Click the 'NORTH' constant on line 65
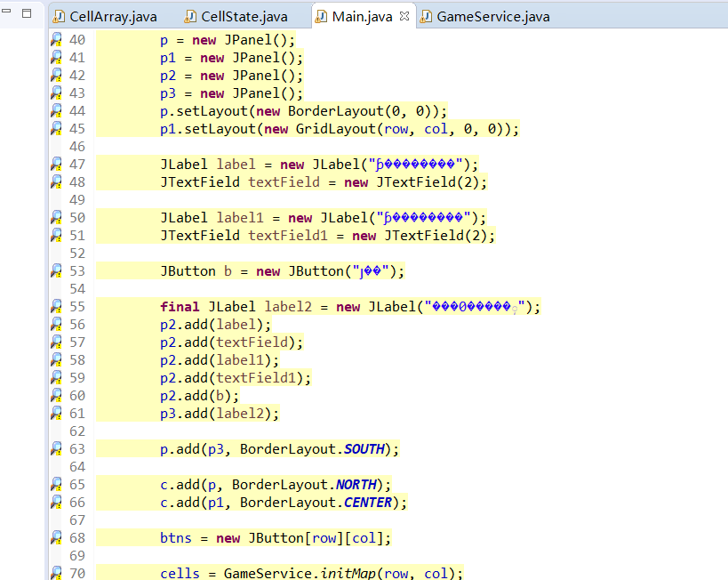 pos(356,484)
